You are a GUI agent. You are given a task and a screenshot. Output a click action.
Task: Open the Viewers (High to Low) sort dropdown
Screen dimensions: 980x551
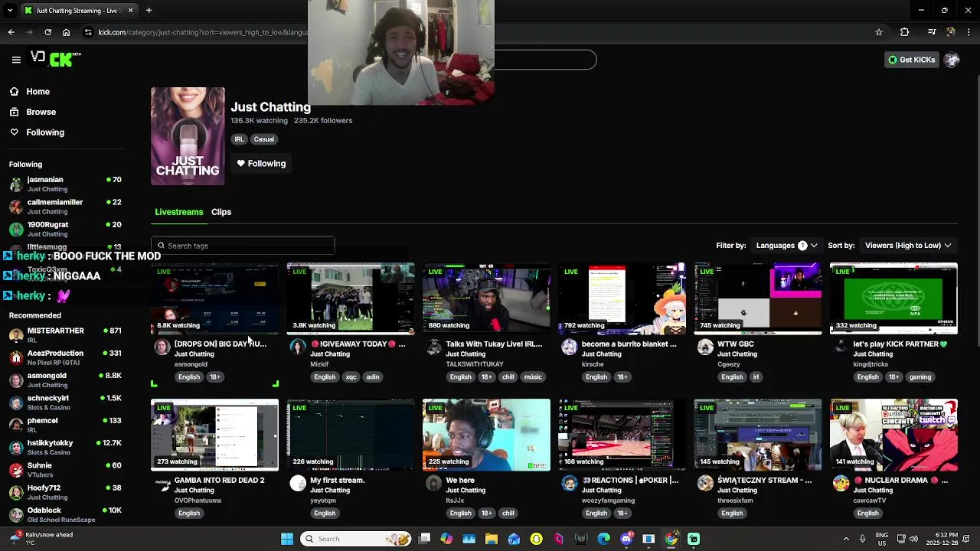tap(907, 246)
